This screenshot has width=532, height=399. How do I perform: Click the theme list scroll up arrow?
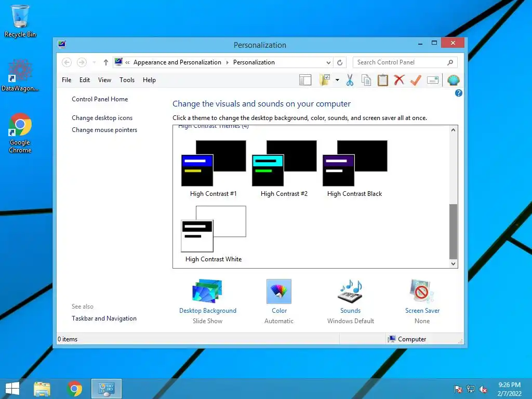coord(453,130)
